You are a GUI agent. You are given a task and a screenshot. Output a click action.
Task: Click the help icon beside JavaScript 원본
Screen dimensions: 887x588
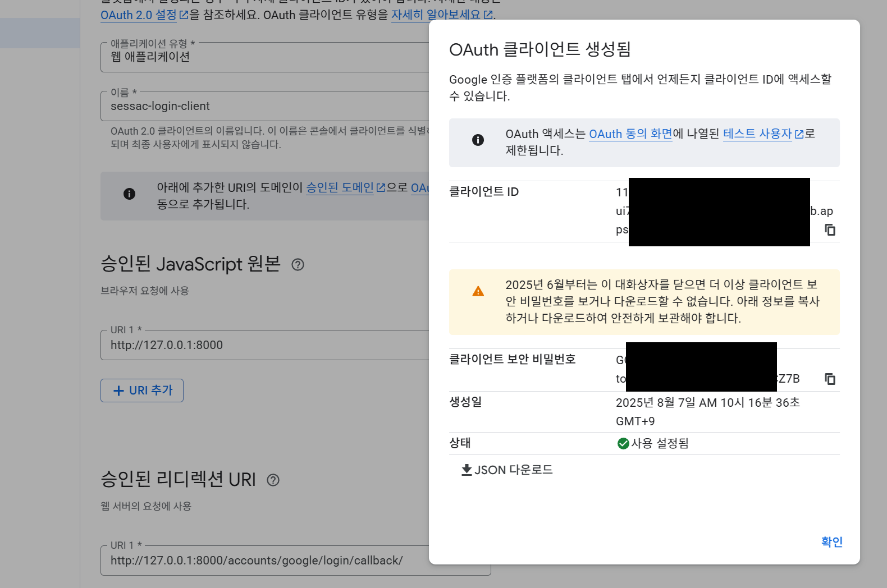[298, 265]
